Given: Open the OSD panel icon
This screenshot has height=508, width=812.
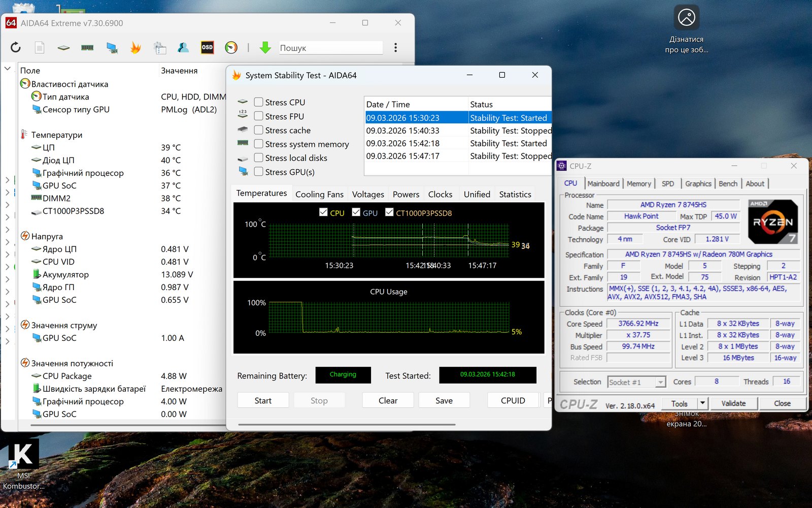Looking at the screenshot, I should pyautogui.click(x=207, y=48).
